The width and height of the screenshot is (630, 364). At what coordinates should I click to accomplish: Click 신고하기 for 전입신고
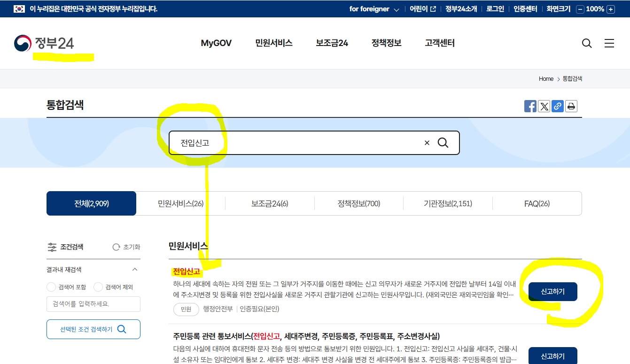553,292
